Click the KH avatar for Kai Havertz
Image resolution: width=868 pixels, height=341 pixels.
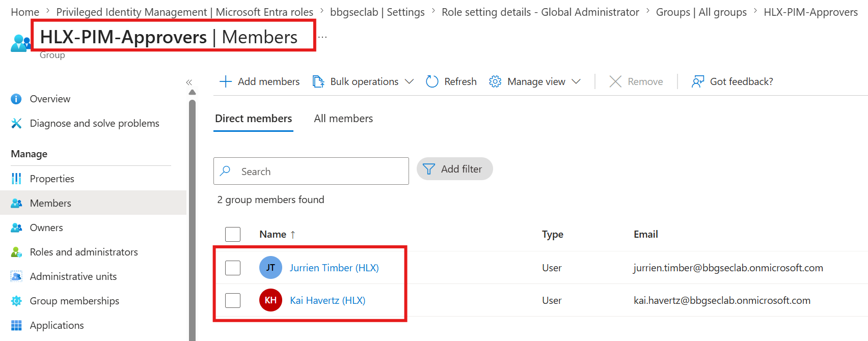coord(270,300)
